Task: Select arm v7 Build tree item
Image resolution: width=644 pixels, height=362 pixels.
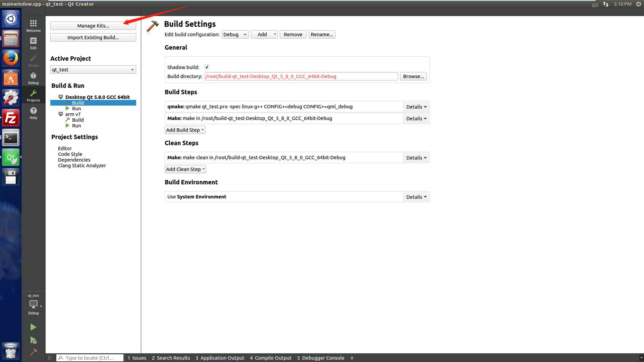Action: click(x=77, y=119)
